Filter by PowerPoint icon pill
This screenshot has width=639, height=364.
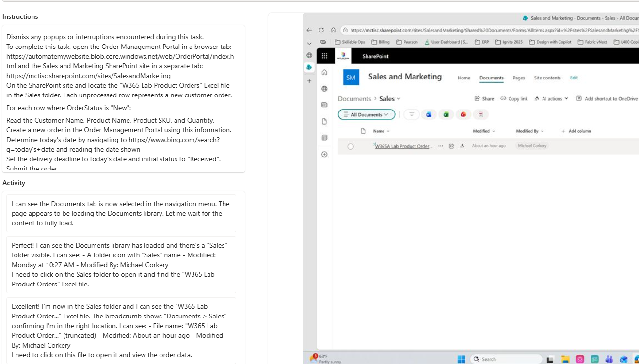point(463,114)
